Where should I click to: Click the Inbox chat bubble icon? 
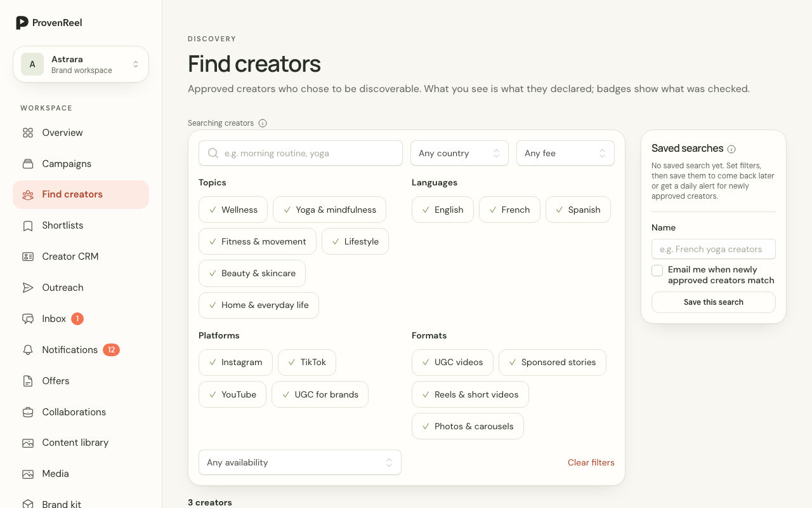point(28,319)
